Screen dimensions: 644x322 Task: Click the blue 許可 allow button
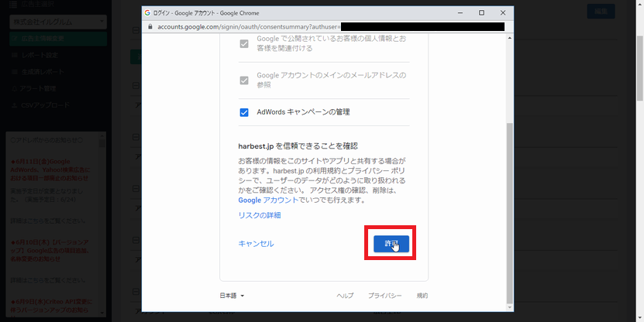[391, 244]
